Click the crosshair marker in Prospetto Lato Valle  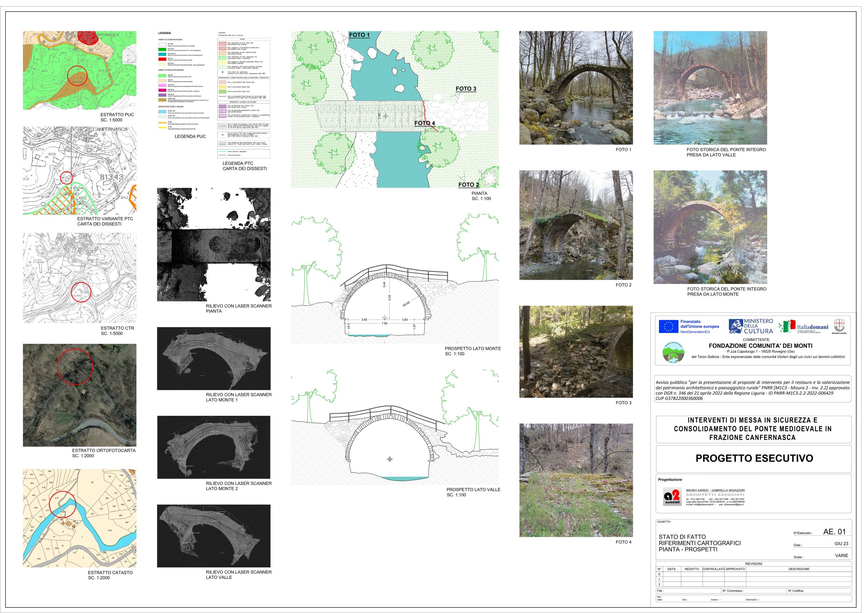tap(390, 459)
